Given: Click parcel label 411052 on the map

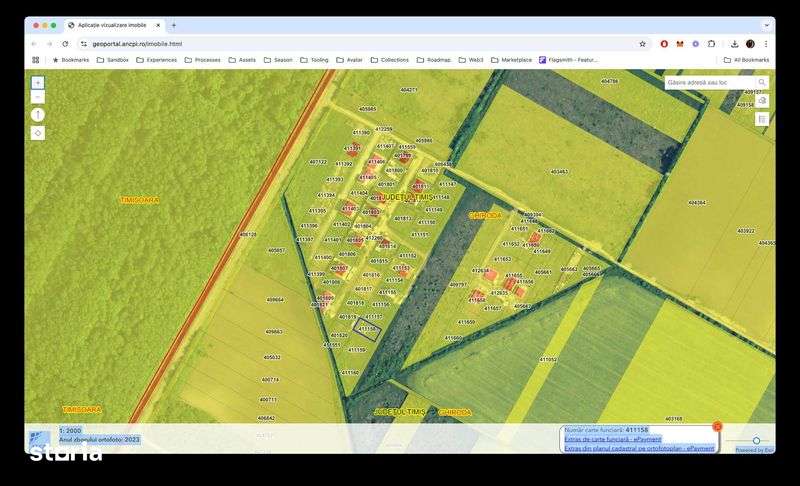Looking at the screenshot, I should (x=548, y=359).
